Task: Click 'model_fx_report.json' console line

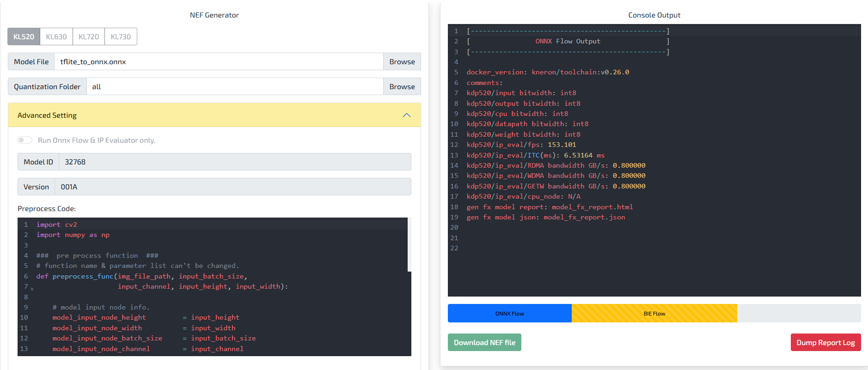Action: [546, 217]
